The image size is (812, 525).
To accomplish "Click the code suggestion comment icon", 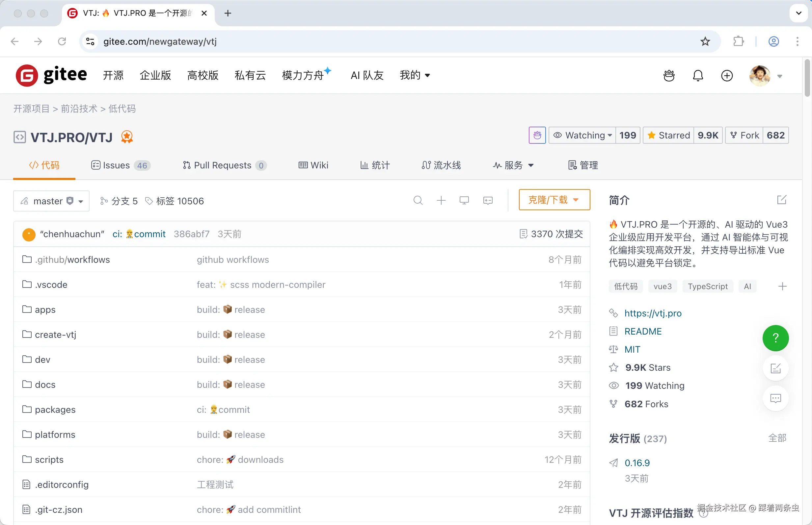I will [x=488, y=200].
